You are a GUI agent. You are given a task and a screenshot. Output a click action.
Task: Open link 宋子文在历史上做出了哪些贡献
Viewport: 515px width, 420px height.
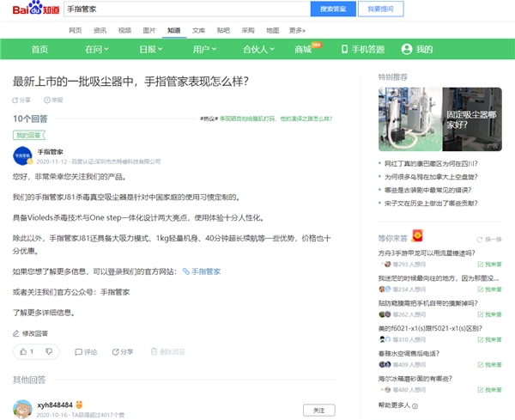coord(431,203)
